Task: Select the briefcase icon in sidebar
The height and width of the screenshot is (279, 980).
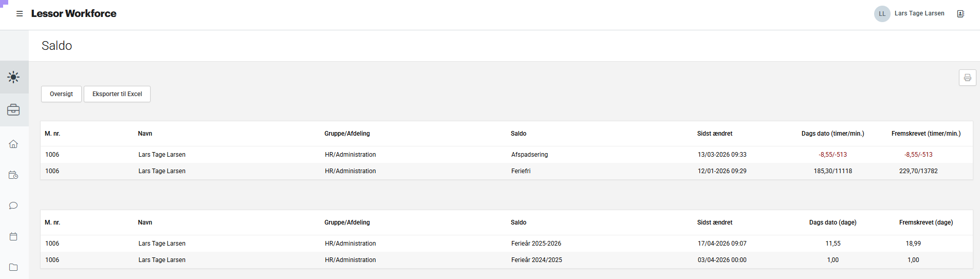Action: 14,110
